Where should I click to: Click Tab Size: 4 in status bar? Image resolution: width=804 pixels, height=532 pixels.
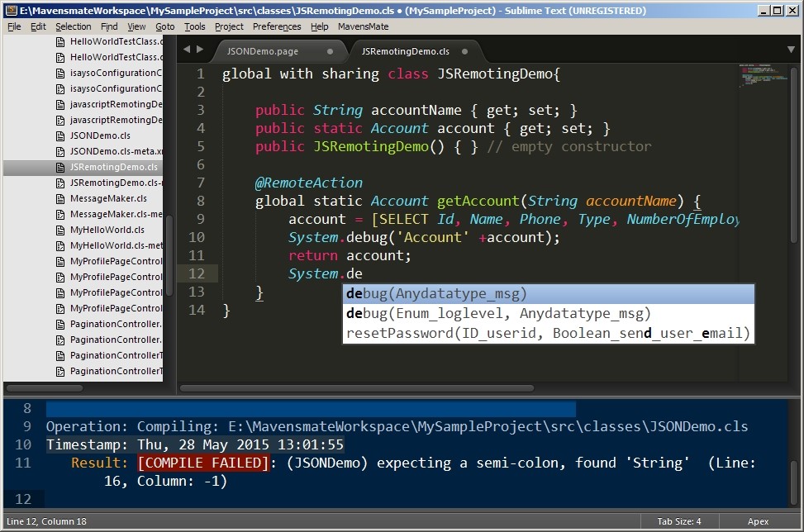[x=681, y=521]
